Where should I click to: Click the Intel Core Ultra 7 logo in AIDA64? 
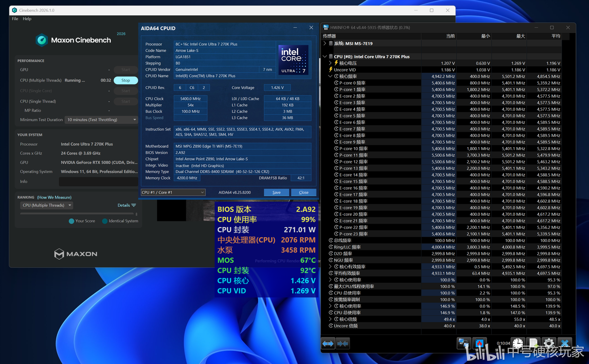294,60
